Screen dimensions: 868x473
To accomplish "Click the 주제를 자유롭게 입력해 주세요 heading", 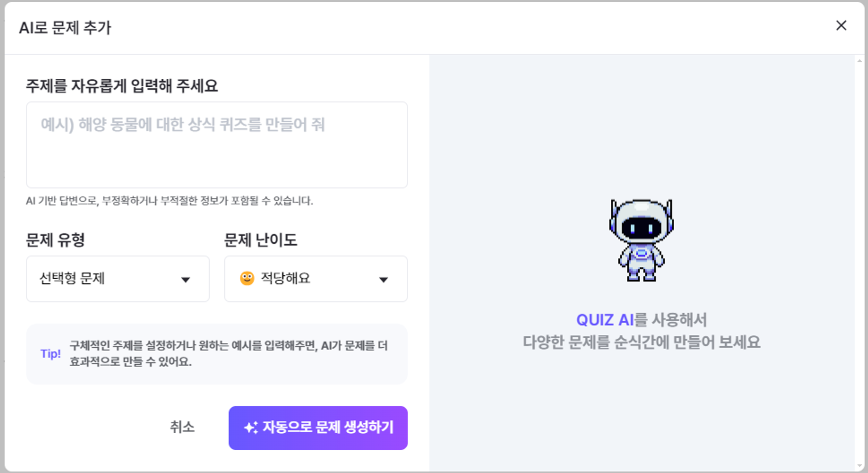I will (122, 86).
